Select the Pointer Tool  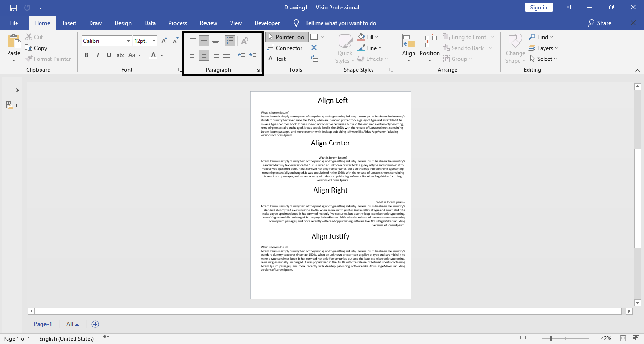pos(287,36)
